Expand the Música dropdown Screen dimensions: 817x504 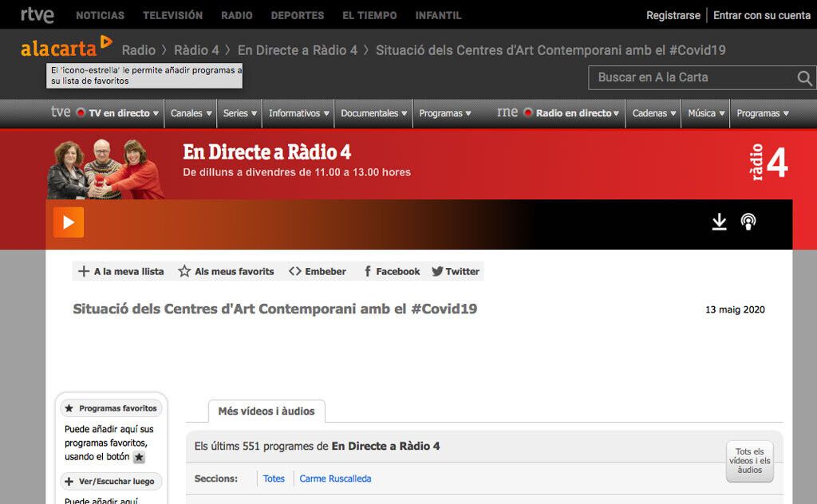point(705,113)
